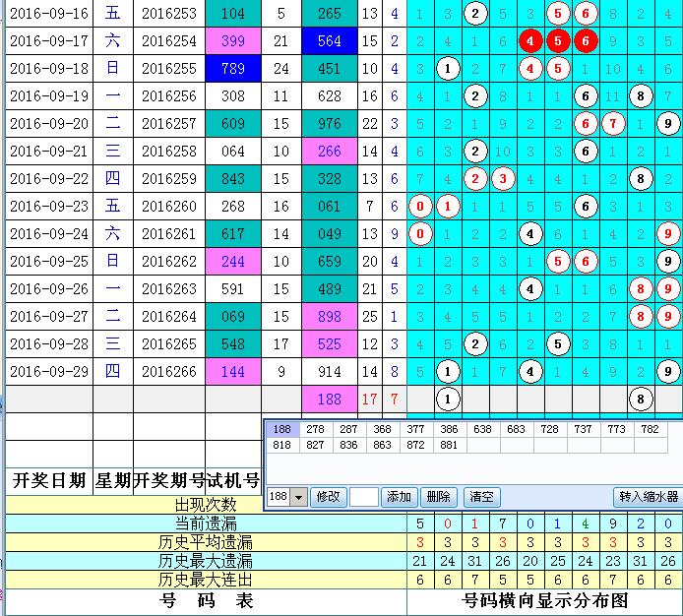Click circled 8 in the bottom prediction row
Image resolution: width=683 pixels, height=616 pixels.
(641, 399)
